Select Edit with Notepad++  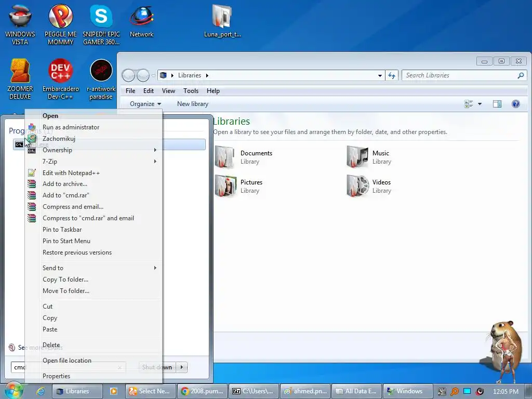[x=94, y=172]
